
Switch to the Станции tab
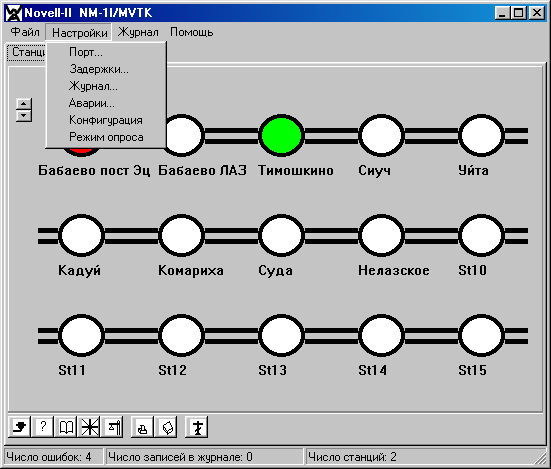tap(27, 52)
